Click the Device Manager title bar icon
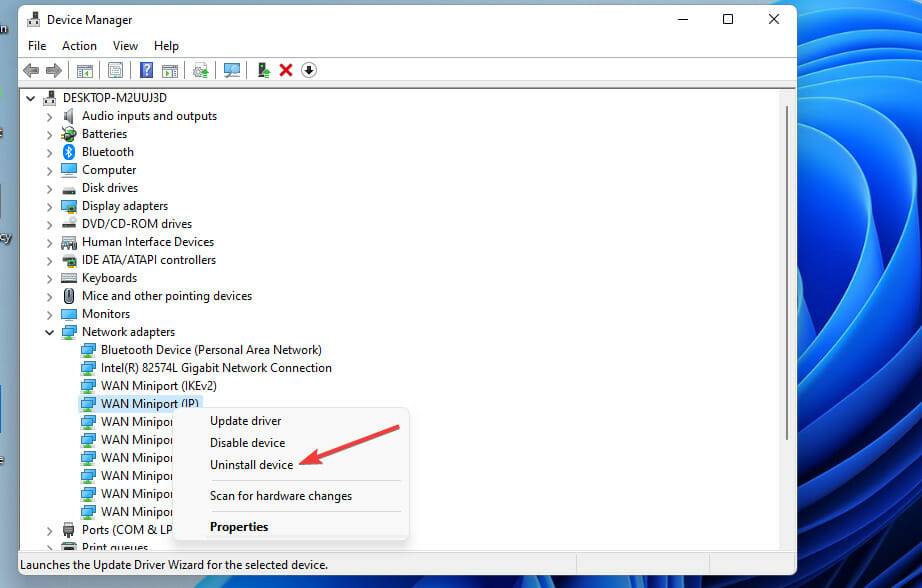This screenshot has width=922, height=588. [34, 19]
